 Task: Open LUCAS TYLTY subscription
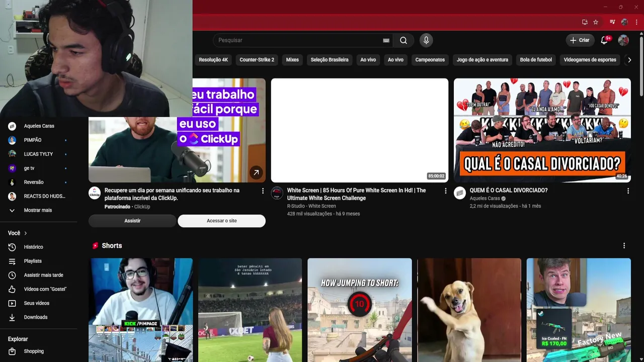tap(39, 154)
